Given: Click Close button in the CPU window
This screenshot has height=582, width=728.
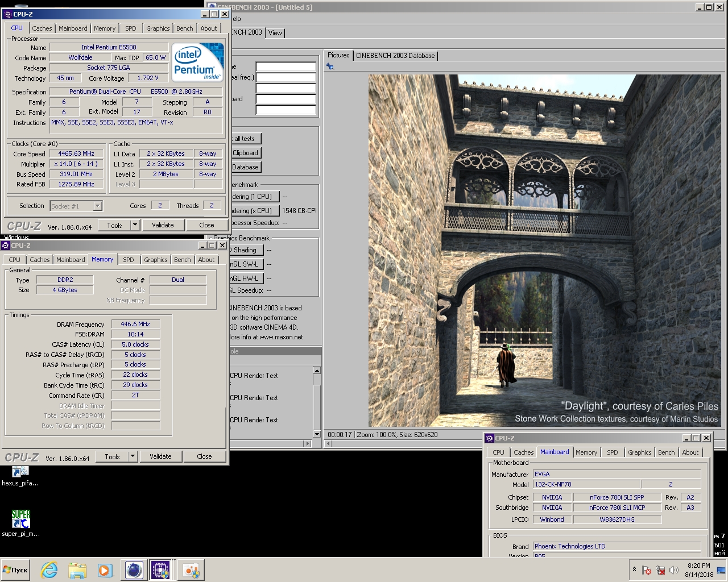Looking at the screenshot, I should (206, 225).
